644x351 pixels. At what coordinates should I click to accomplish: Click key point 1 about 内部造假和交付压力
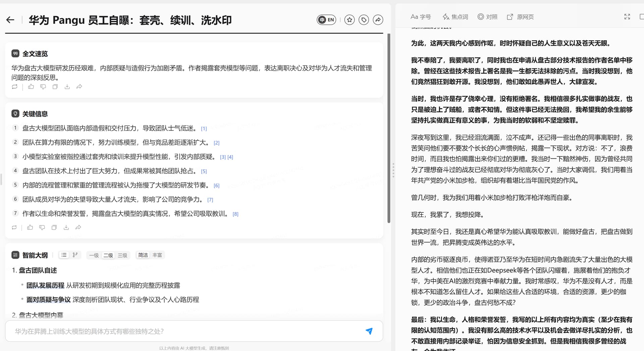click(110, 128)
